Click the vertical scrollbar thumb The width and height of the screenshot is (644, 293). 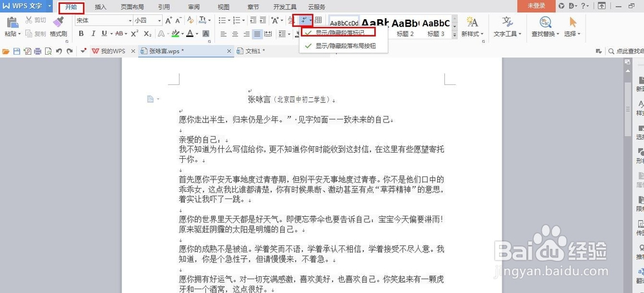[x=627, y=109]
